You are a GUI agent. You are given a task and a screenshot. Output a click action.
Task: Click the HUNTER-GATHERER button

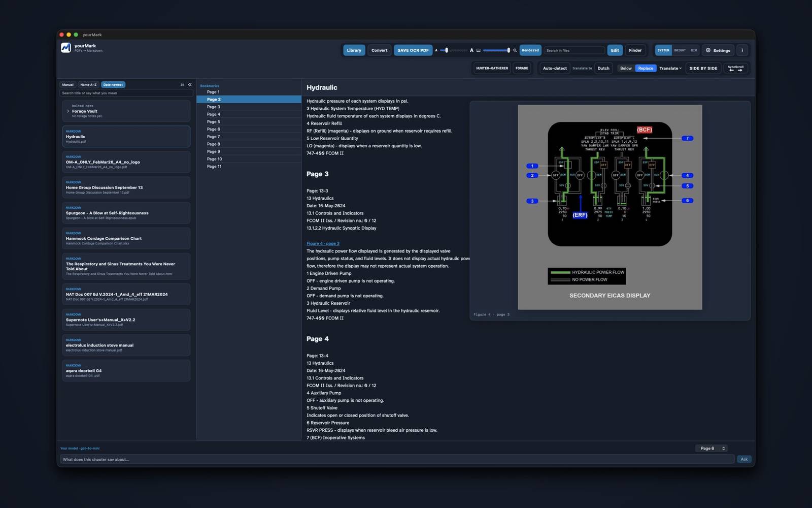(492, 68)
